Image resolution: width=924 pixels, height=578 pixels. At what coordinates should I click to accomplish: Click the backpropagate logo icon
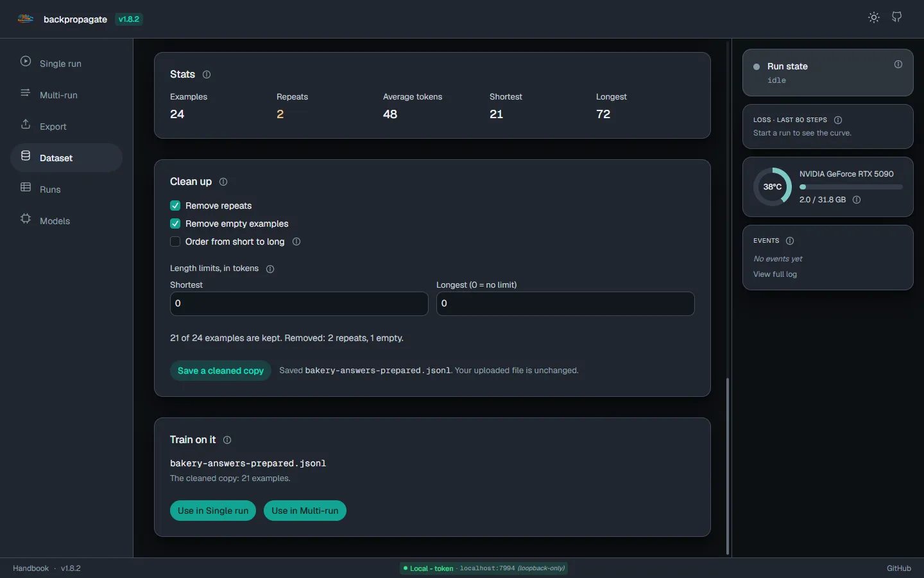26,19
